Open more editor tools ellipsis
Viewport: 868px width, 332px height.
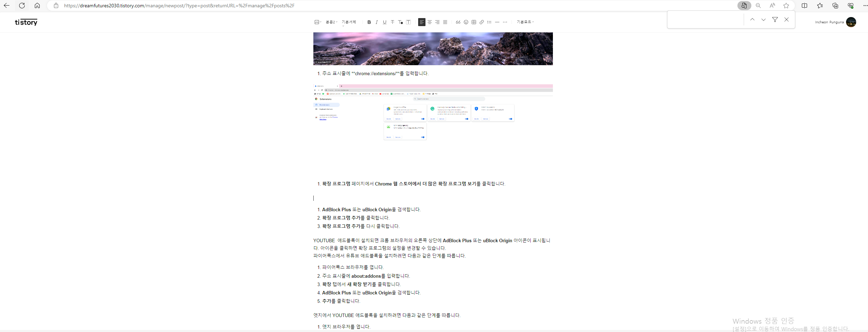505,22
